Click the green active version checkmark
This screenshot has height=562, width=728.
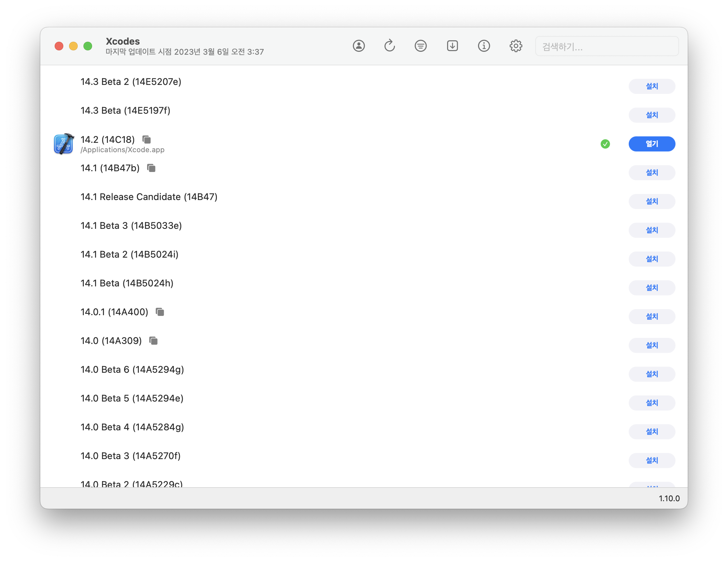(x=605, y=144)
